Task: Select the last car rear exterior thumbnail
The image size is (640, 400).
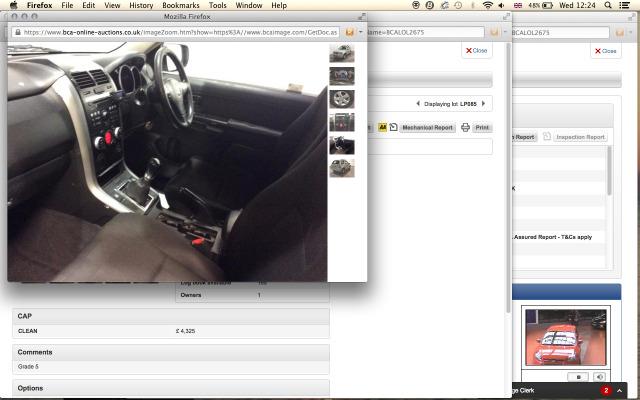Action: click(x=342, y=168)
